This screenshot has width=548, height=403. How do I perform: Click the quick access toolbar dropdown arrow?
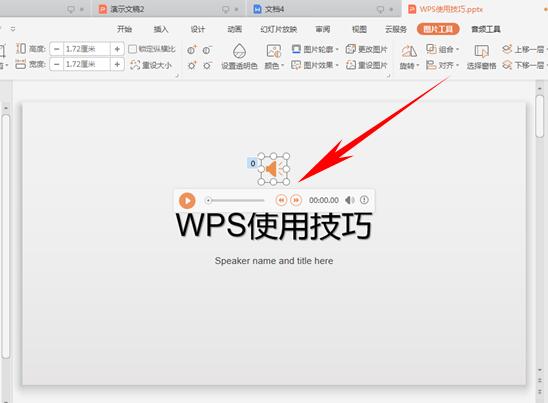click(x=13, y=29)
